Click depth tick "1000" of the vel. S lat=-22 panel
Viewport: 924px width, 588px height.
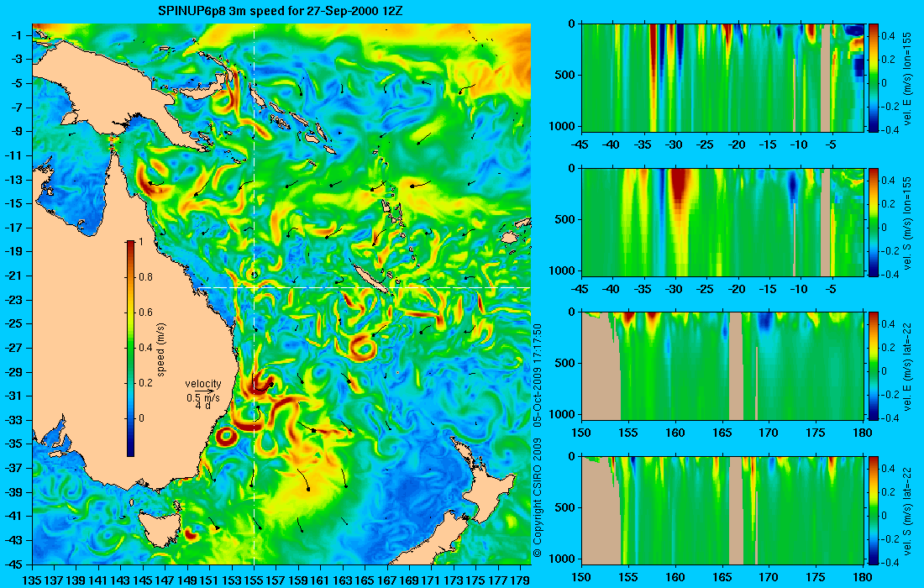[x=563, y=559]
